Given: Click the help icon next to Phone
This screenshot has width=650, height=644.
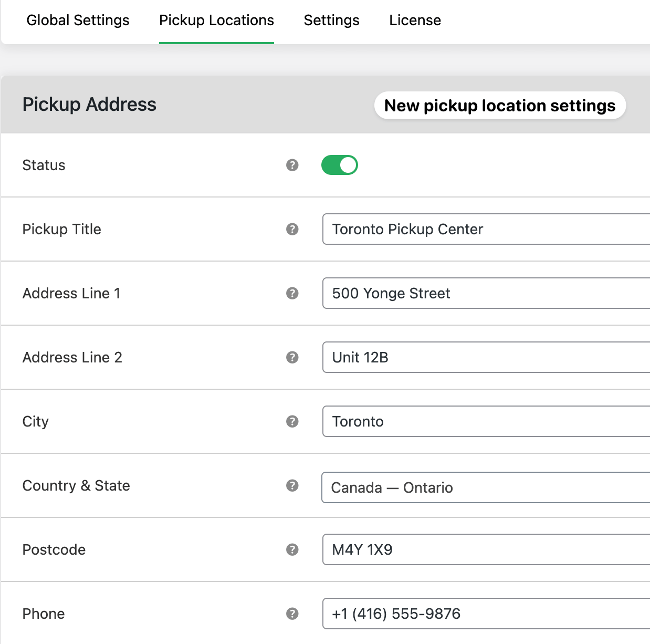Looking at the screenshot, I should pyautogui.click(x=292, y=614).
